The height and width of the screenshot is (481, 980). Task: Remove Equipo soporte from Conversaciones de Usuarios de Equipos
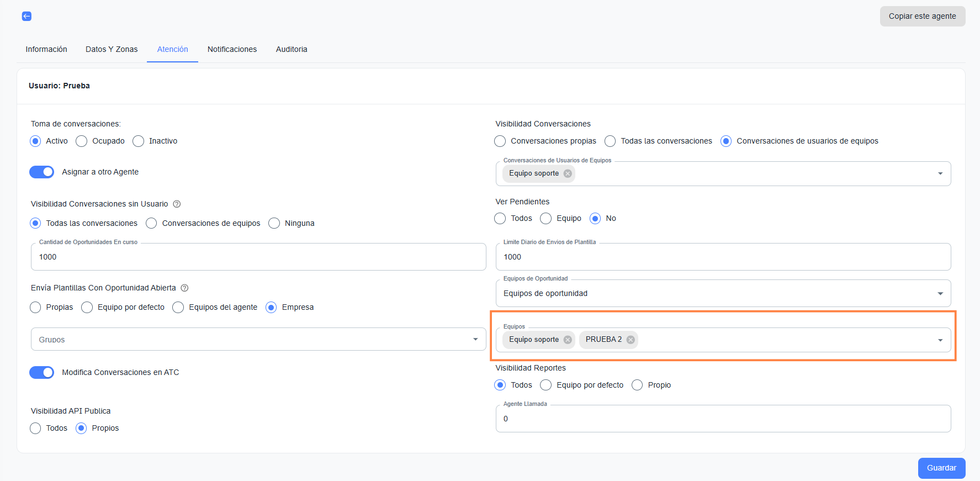(x=568, y=173)
